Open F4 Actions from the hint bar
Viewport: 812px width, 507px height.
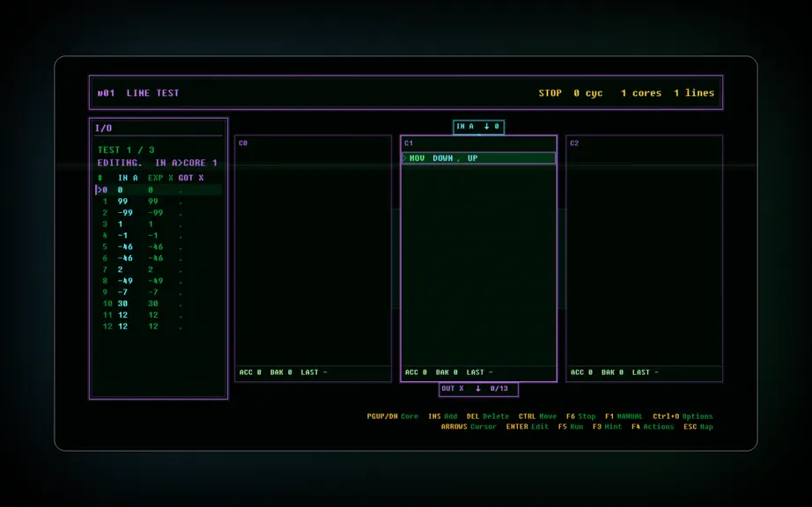[x=653, y=427]
